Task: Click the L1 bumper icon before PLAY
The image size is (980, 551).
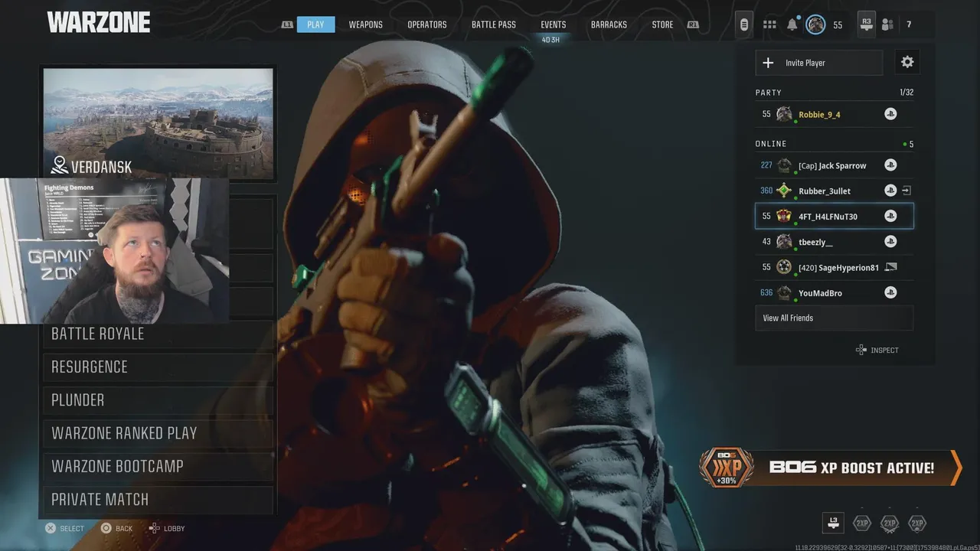Action: tap(287, 24)
